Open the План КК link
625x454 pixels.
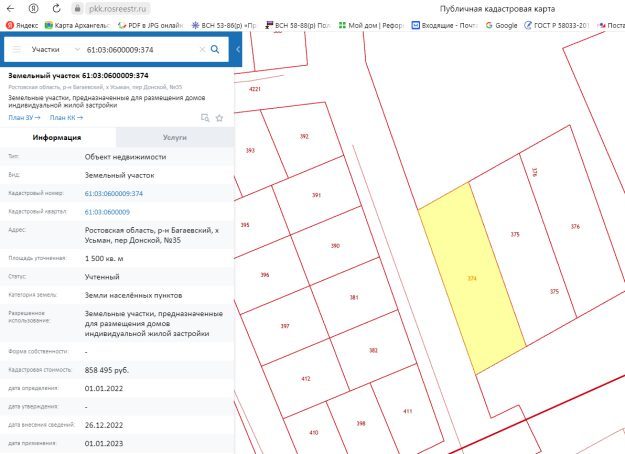coord(66,118)
